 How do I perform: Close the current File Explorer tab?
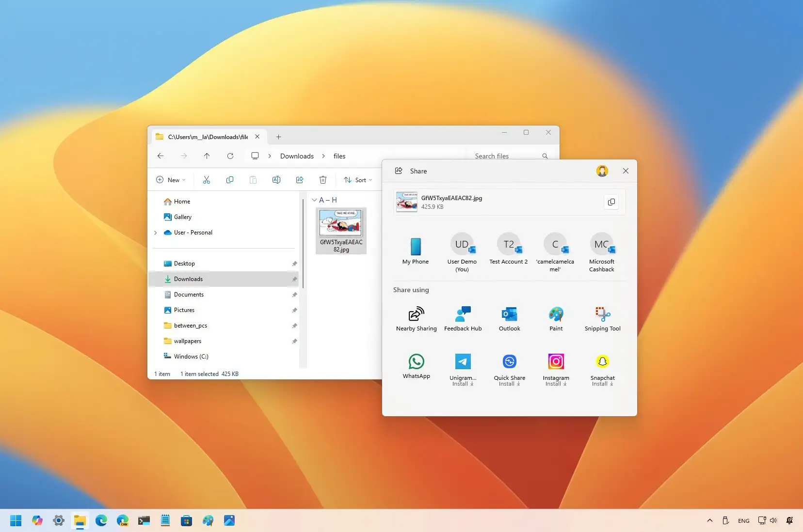point(257,137)
